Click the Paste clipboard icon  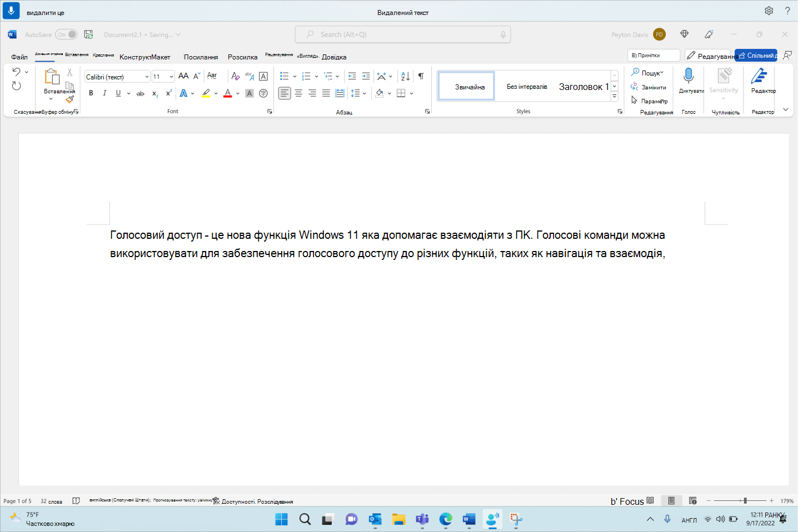pyautogui.click(x=52, y=77)
